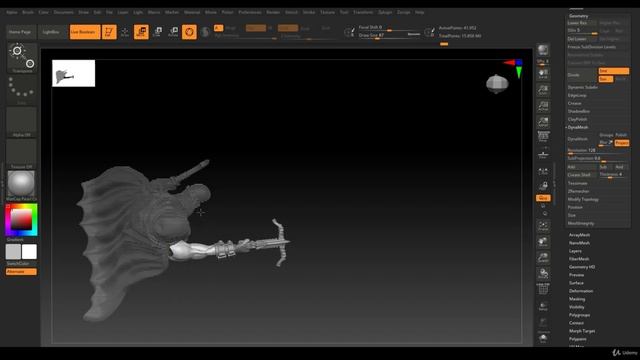This screenshot has width=640, height=360.
Task: Expand the Crease section
Action: [x=574, y=103]
